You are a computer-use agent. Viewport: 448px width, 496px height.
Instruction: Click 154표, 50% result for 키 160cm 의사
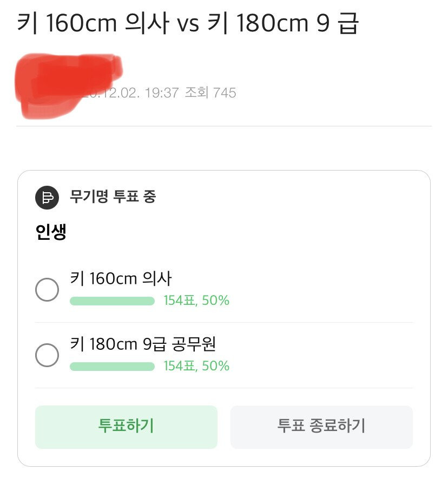(x=196, y=301)
